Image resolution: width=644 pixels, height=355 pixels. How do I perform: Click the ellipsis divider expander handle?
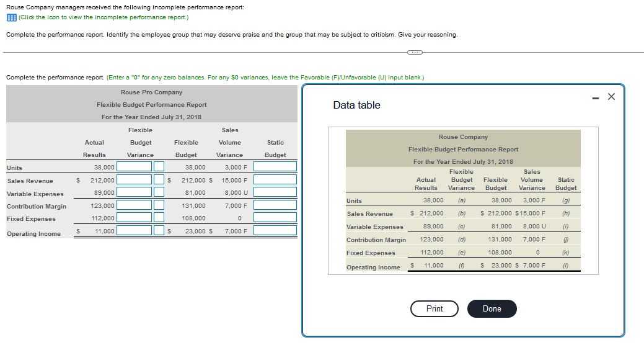pyautogui.click(x=415, y=52)
